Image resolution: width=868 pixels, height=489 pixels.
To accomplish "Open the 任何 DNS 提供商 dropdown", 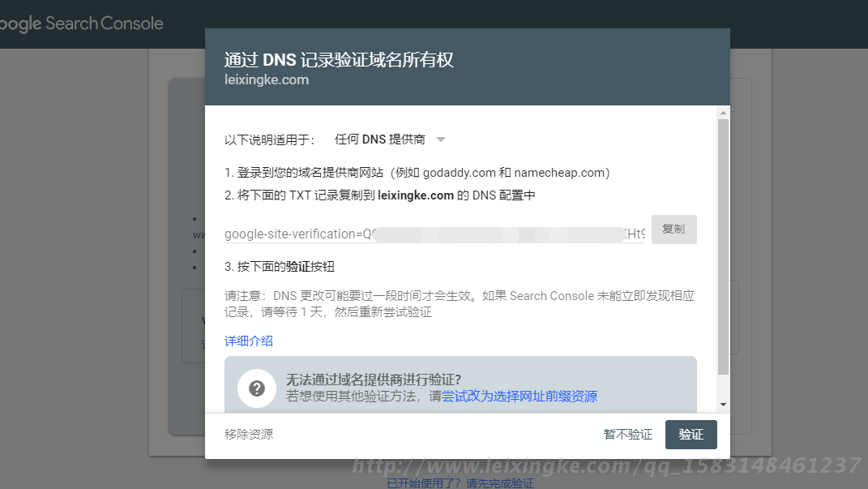I will click(x=390, y=139).
